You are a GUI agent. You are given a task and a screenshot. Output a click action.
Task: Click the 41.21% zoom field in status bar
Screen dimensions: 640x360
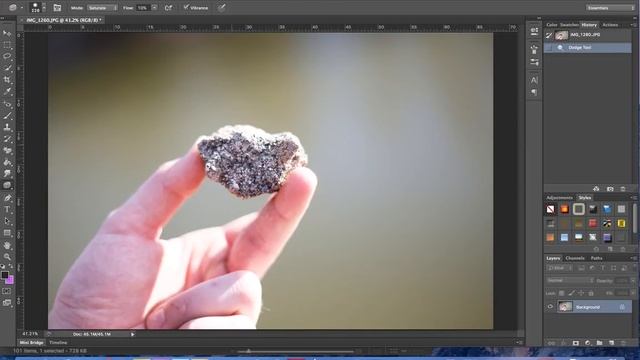[x=30, y=334]
